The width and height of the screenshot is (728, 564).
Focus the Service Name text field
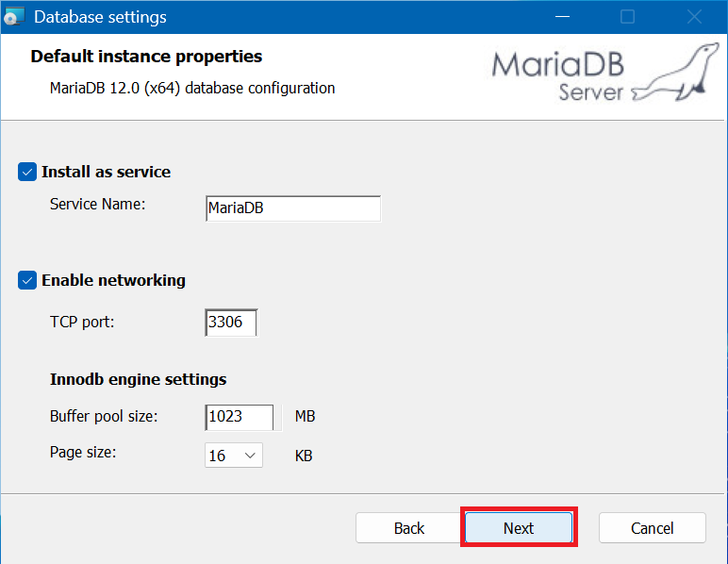click(292, 208)
